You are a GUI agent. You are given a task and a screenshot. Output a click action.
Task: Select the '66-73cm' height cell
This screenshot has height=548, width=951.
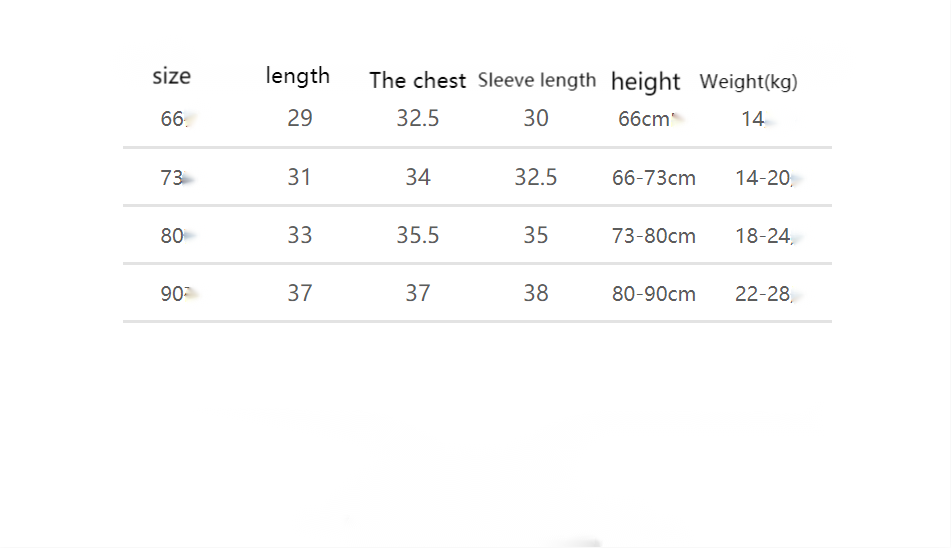[x=654, y=178]
